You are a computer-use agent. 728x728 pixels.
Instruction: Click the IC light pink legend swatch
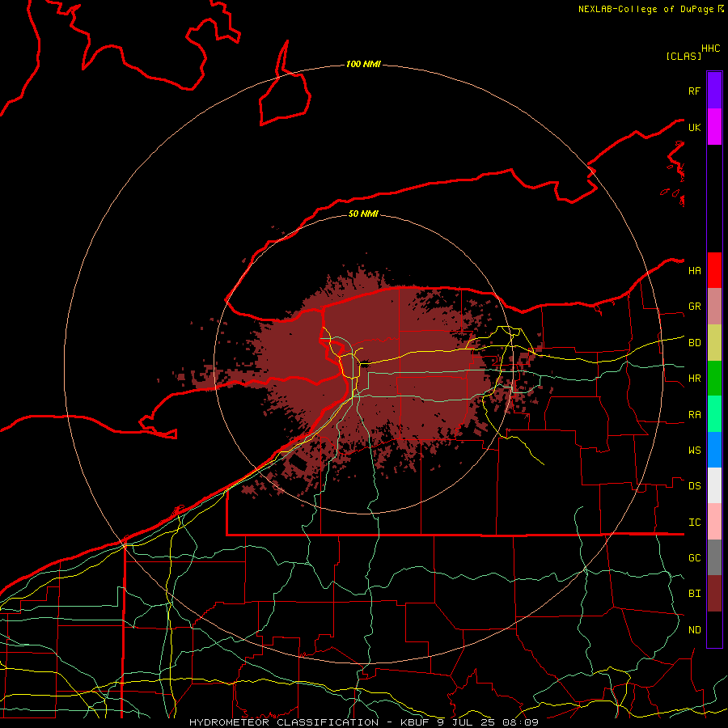click(714, 522)
